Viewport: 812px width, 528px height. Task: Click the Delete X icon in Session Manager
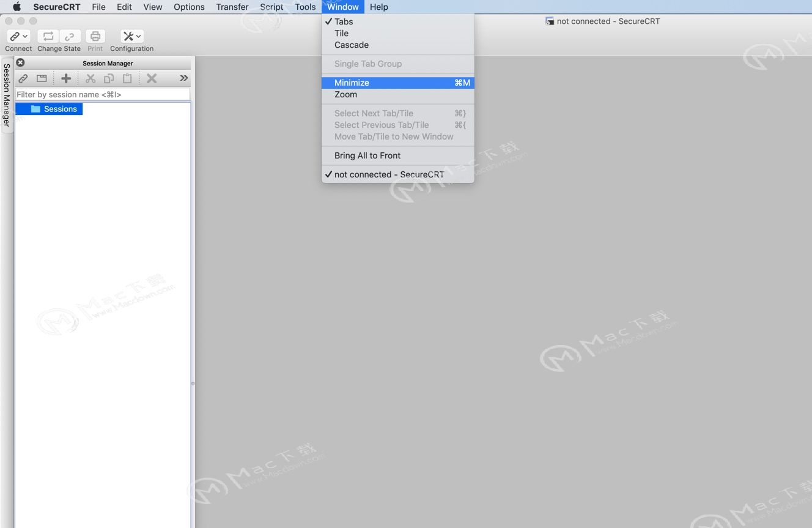tap(152, 78)
